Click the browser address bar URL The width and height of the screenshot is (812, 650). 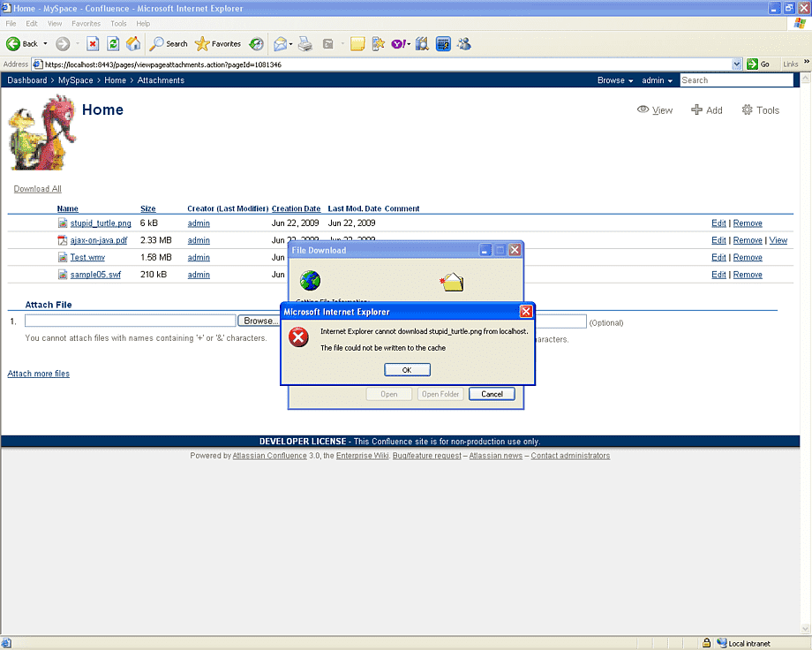click(383, 64)
